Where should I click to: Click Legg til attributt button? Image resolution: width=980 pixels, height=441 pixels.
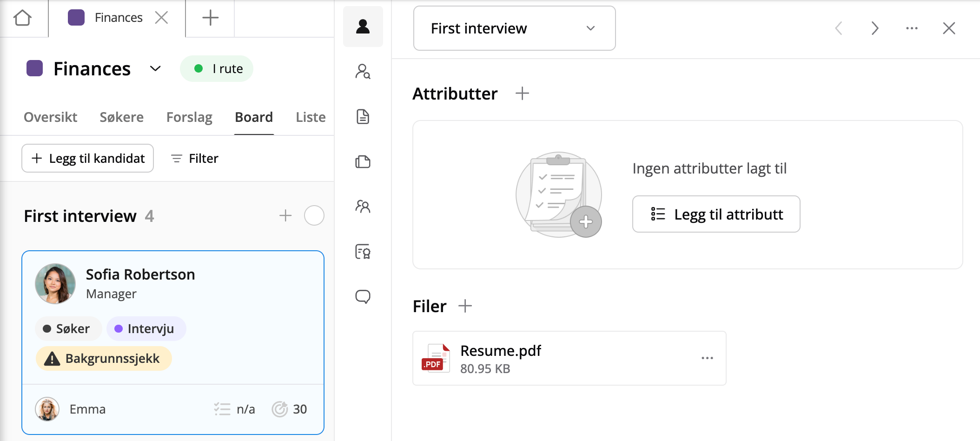click(716, 214)
